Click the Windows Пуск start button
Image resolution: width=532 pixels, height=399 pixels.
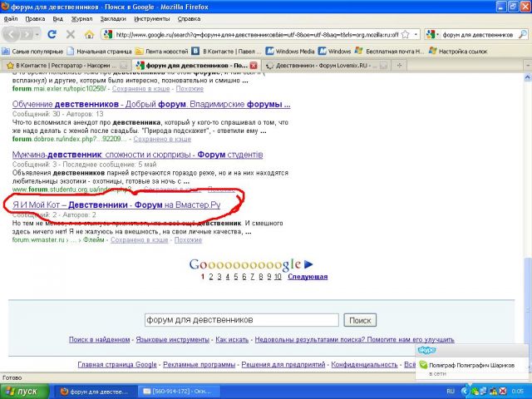(23, 391)
